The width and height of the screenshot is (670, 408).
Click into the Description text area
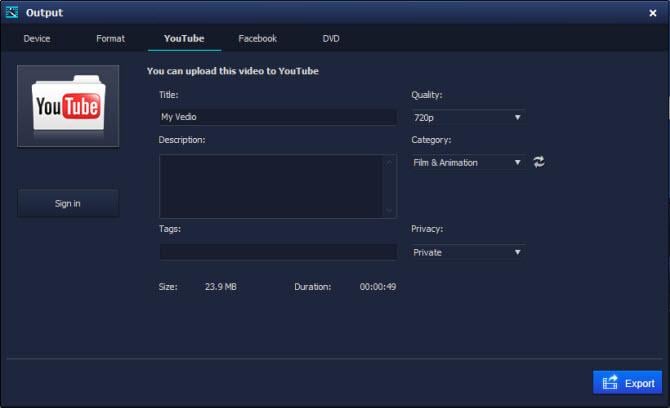[x=271, y=186]
